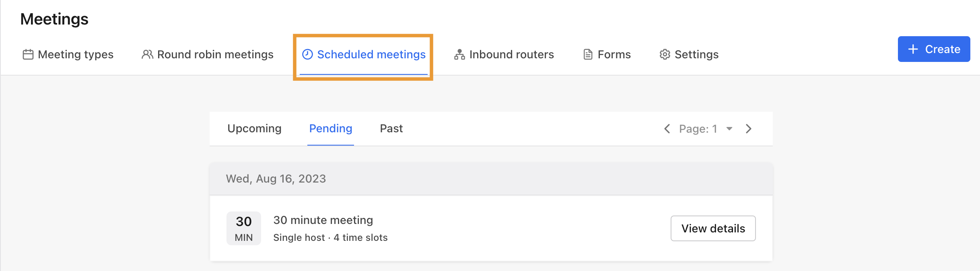Click the 30 MIN duration badge

pyautogui.click(x=243, y=228)
